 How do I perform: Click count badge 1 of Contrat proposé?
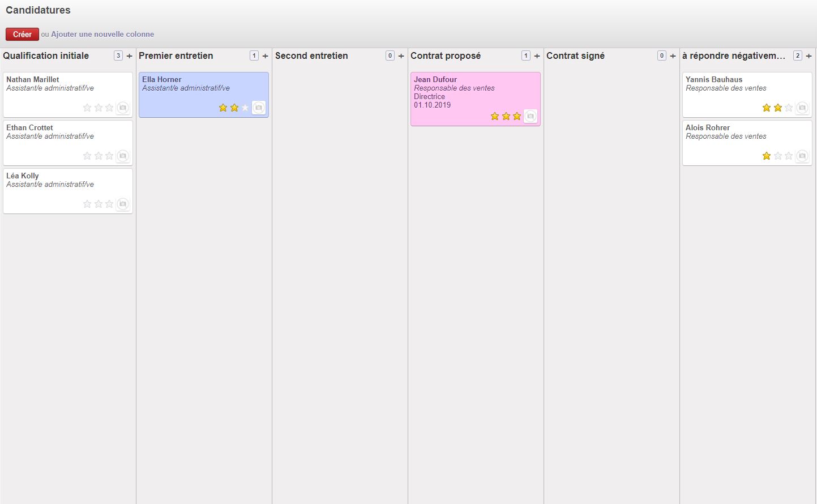(x=525, y=55)
